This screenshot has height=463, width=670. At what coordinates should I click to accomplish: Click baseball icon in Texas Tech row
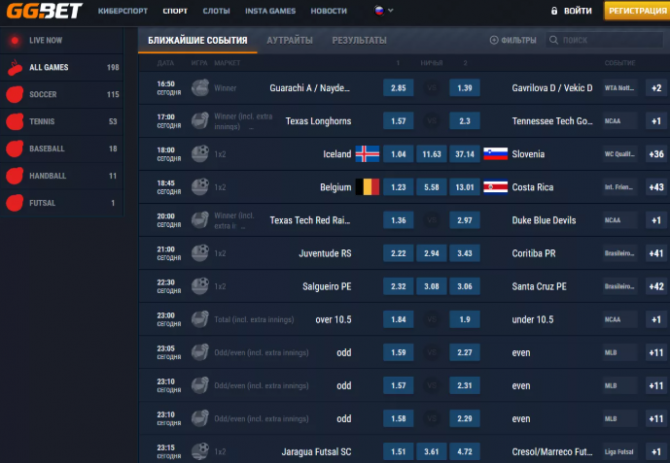pyautogui.click(x=200, y=220)
